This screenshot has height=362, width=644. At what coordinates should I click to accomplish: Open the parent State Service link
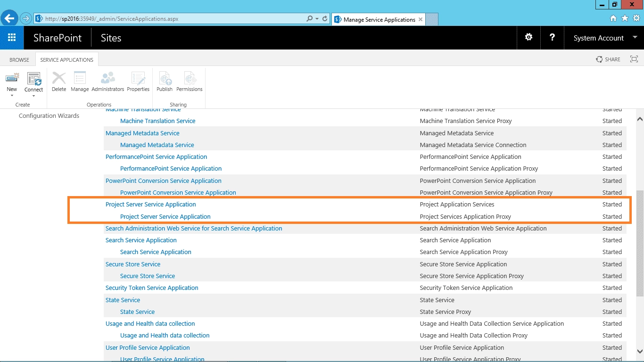tap(123, 300)
